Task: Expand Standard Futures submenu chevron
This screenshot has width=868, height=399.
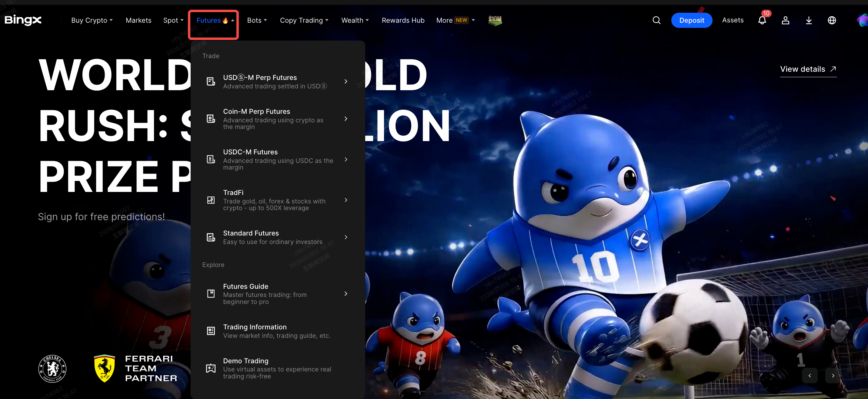Action: click(x=346, y=237)
